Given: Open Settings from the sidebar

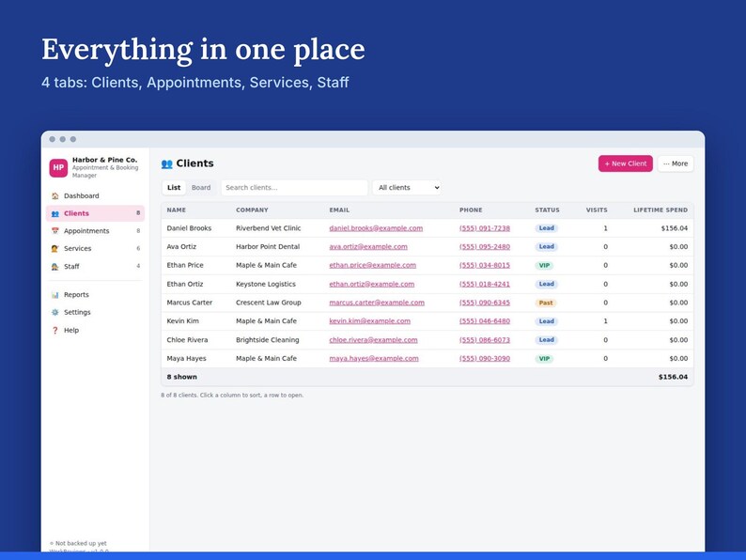Looking at the screenshot, I should click(95, 312).
